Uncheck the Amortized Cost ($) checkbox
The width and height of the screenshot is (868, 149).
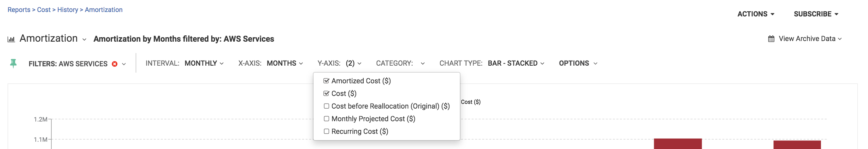pos(326,81)
